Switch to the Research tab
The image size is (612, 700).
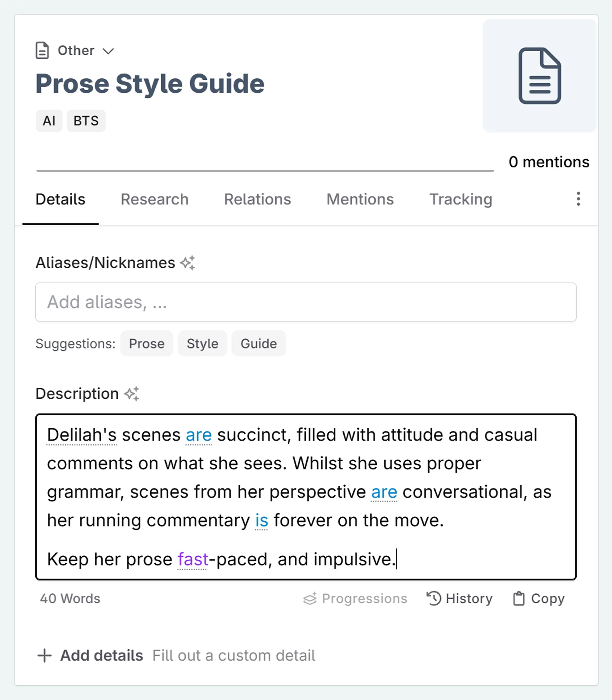tap(154, 199)
